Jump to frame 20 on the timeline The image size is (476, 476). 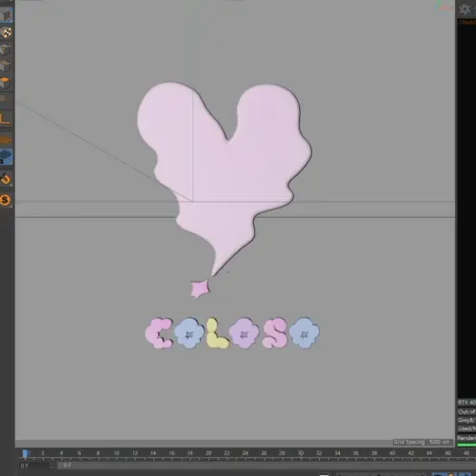[208, 453]
